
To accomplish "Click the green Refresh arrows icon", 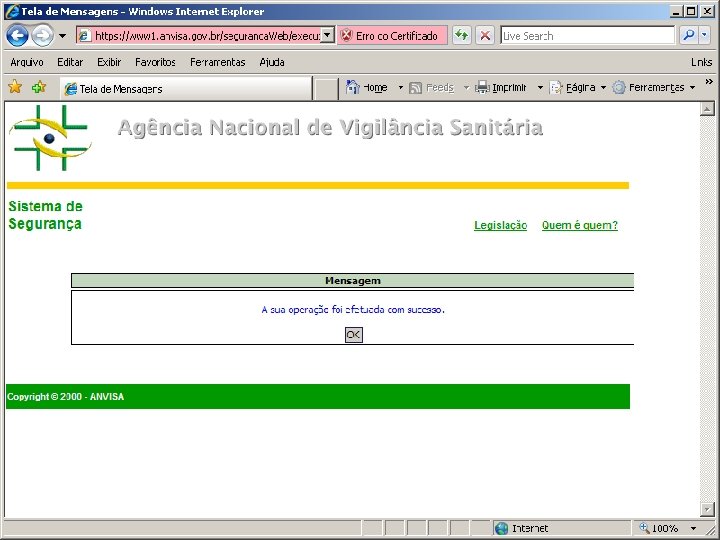I will (x=461, y=35).
